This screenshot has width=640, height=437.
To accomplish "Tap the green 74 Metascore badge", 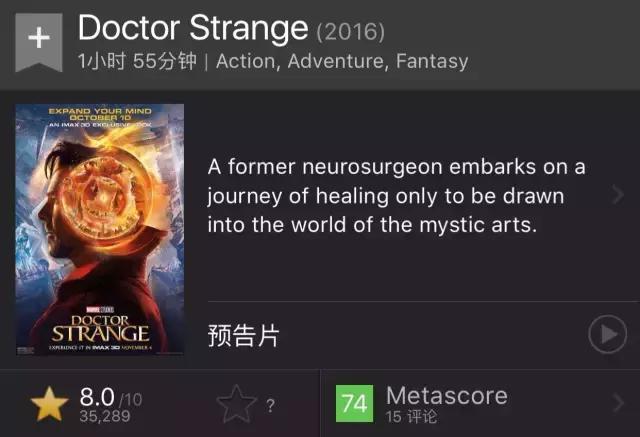I will [355, 404].
